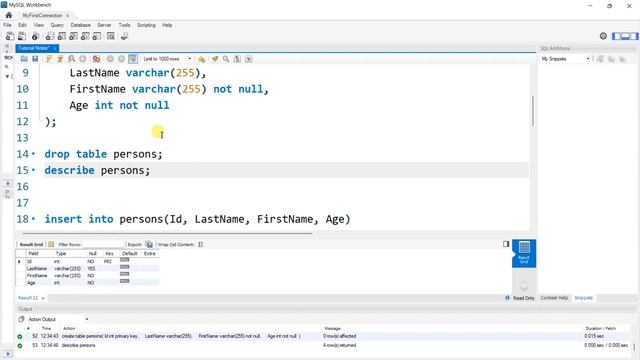Export recordset with the Export icon
The width and height of the screenshot is (640, 360).
[149, 244]
